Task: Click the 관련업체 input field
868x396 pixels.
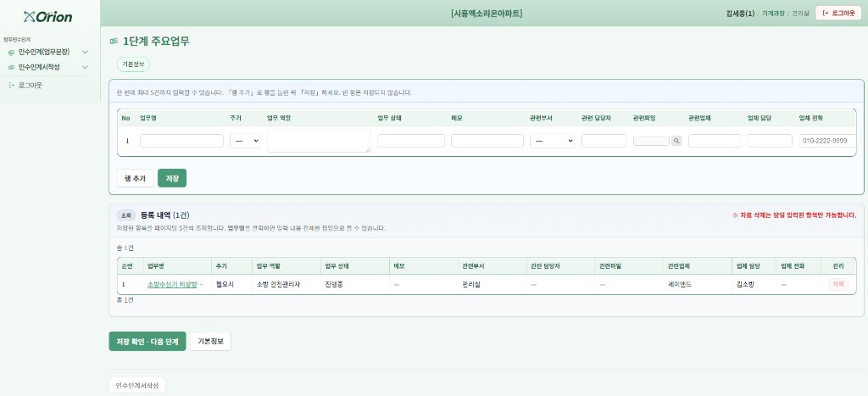Action: [x=715, y=141]
